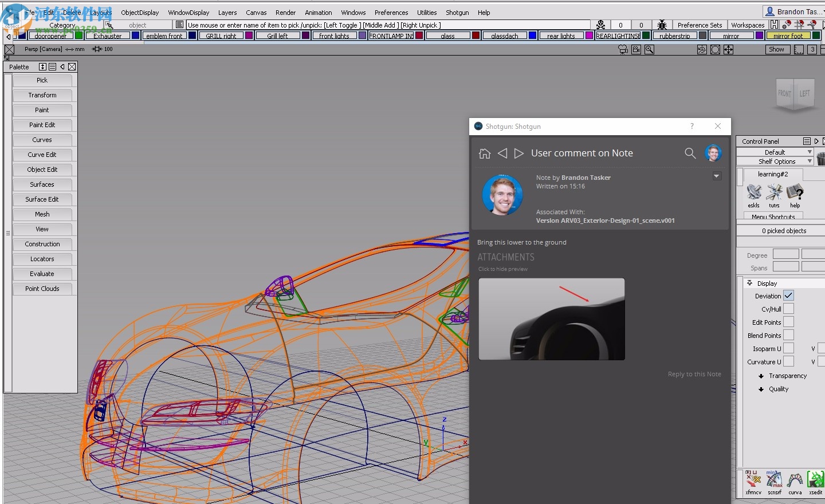Collapse the Display section
The height and width of the screenshot is (504, 825).
coord(749,283)
